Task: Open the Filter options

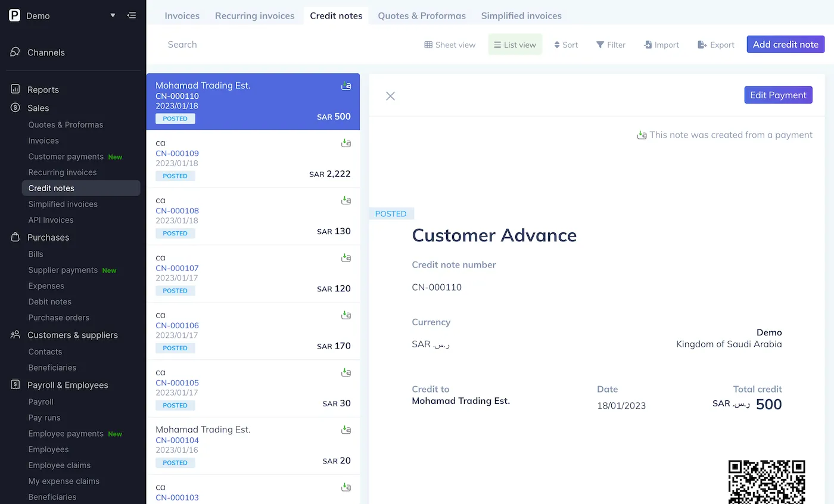Action: [611, 45]
